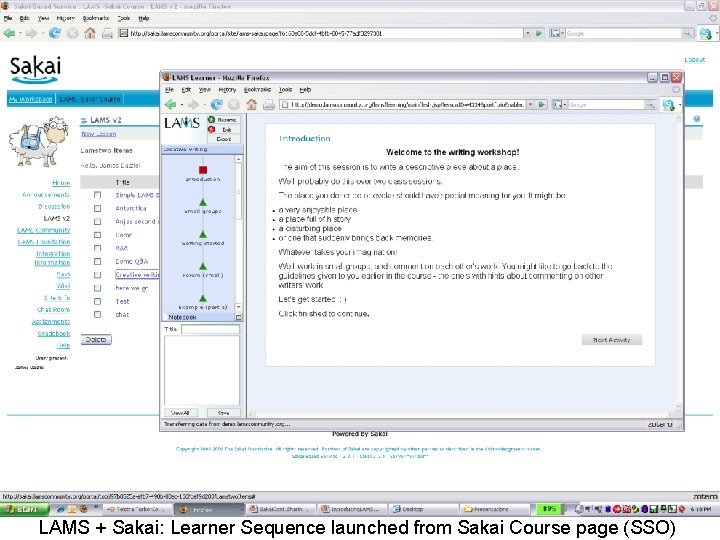This screenshot has width=720, height=540.
Task: Click Forward arrow in LAMS Learner window
Action: coord(193,105)
